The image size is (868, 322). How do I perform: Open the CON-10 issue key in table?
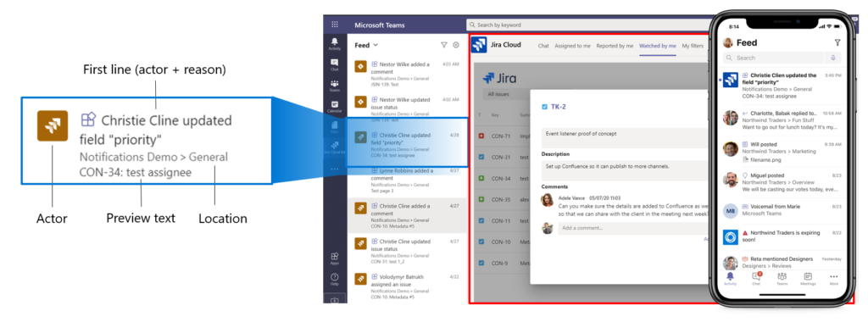tap(501, 241)
